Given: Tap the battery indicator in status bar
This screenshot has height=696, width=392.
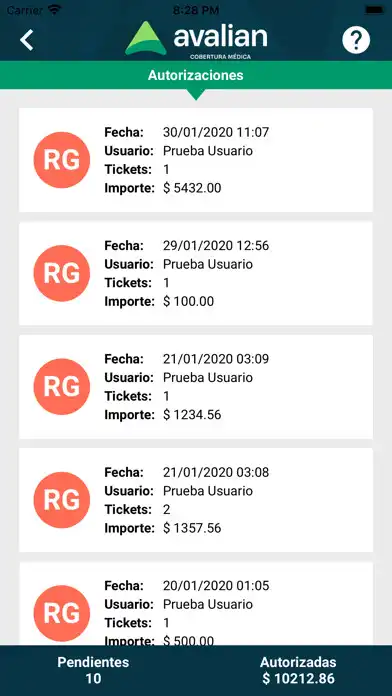Looking at the screenshot, I should pos(375,10).
